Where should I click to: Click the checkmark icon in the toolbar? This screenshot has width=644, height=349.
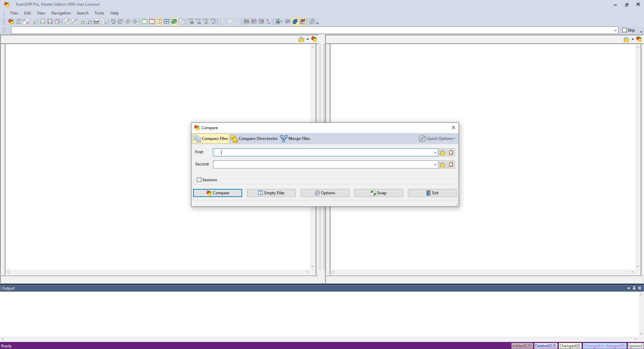(x=181, y=22)
